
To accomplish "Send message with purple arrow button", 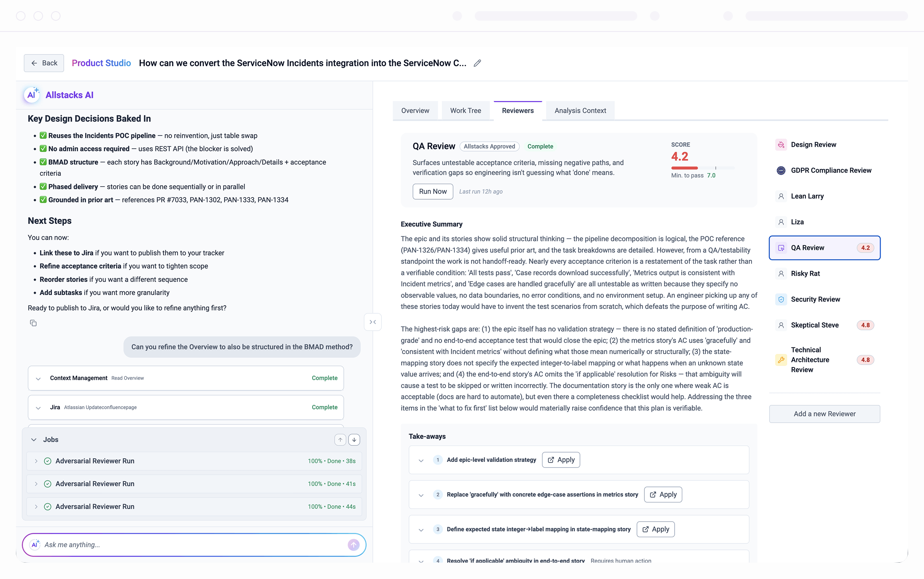I will 354,545.
